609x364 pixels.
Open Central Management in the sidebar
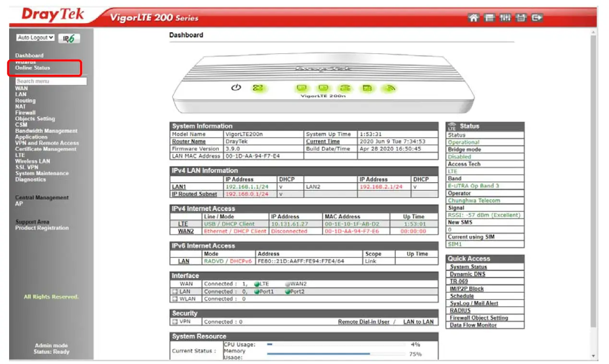tap(42, 198)
